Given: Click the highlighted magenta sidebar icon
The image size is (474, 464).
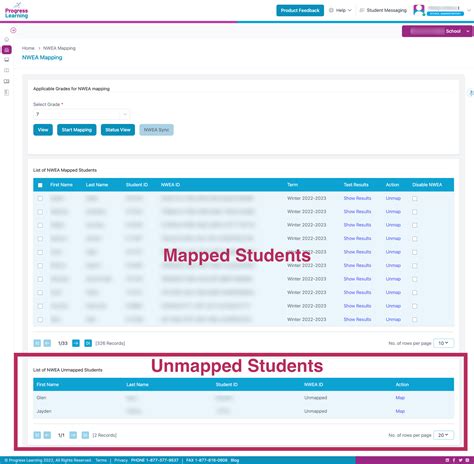Looking at the screenshot, I should click(x=7, y=50).
